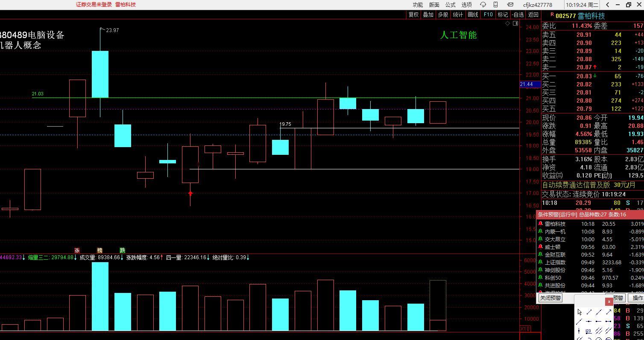Open the 版面 menu

[434, 5]
